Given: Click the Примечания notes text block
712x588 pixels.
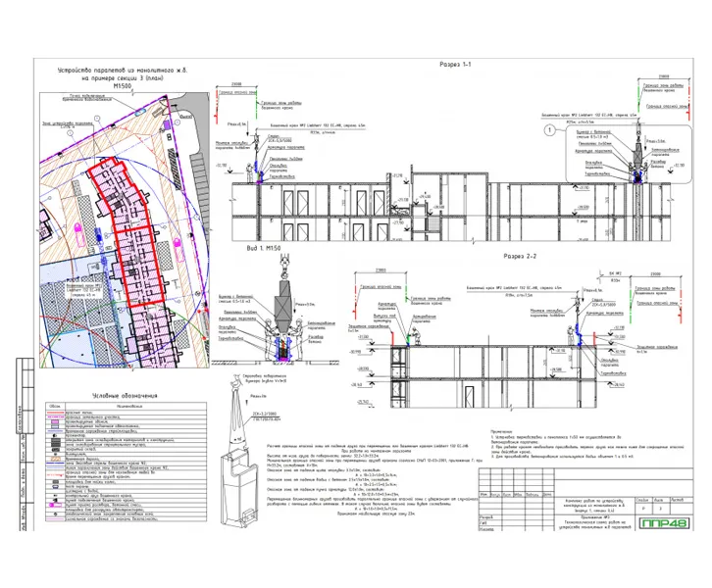Looking at the screenshot, I should click(x=586, y=444).
